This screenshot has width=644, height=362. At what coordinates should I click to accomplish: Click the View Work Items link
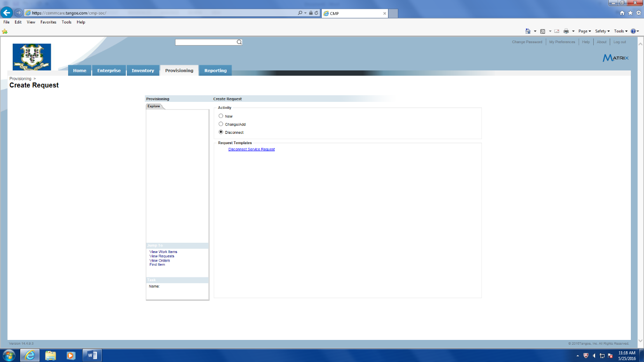tap(163, 252)
